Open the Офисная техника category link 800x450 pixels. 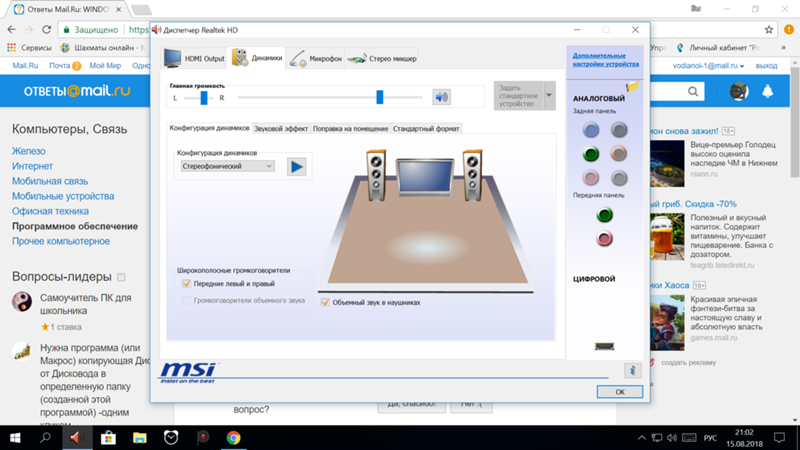51,211
